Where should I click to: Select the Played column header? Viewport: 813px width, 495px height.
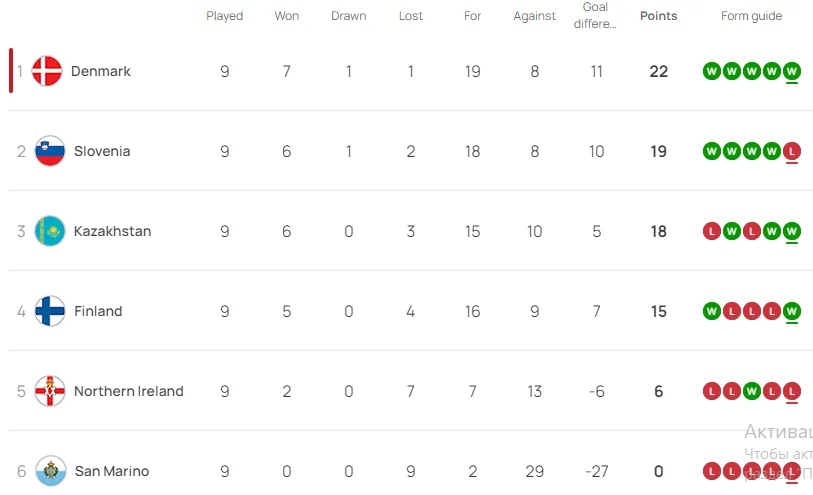[225, 16]
